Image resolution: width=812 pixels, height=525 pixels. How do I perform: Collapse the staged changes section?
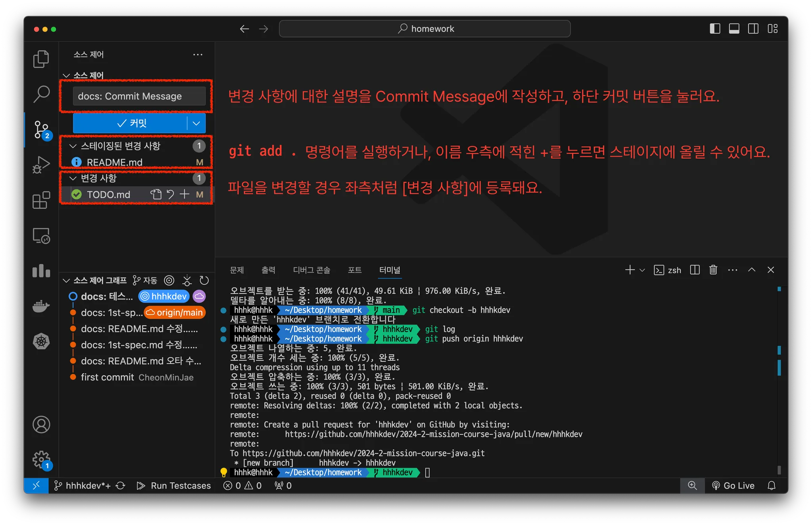[73, 146]
